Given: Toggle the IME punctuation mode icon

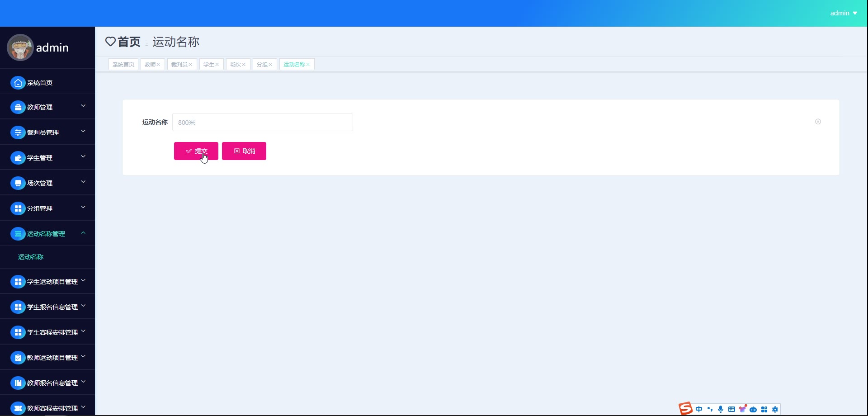Looking at the screenshot, I should coord(710,409).
